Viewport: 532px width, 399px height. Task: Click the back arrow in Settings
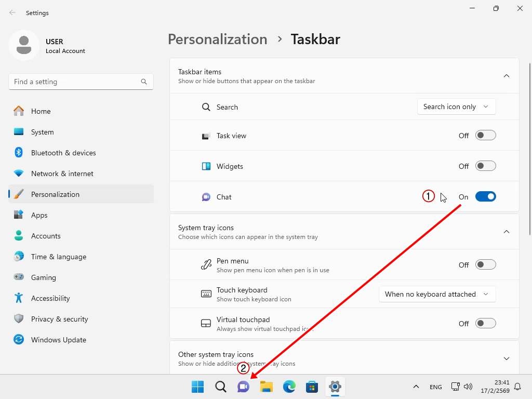coord(12,12)
